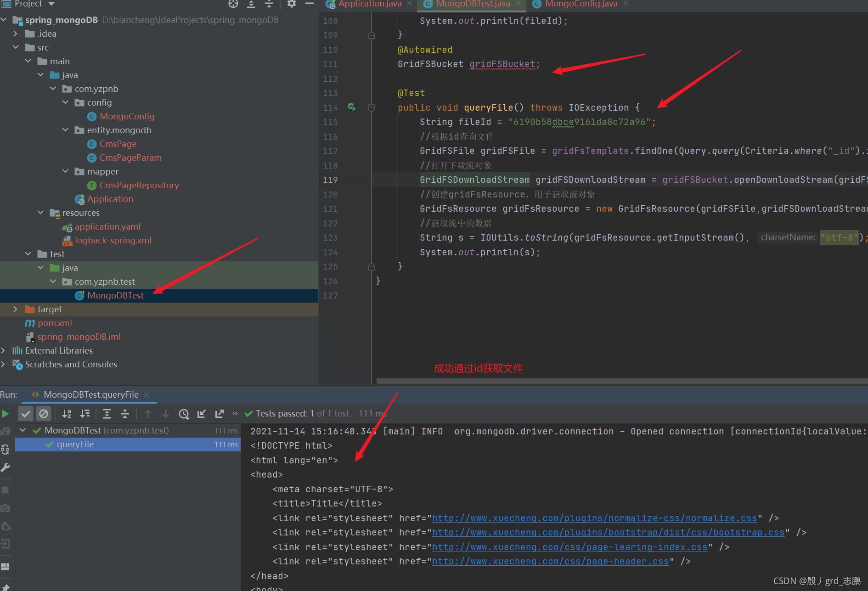Collapse all nodes in Project panel header

[x=269, y=4]
